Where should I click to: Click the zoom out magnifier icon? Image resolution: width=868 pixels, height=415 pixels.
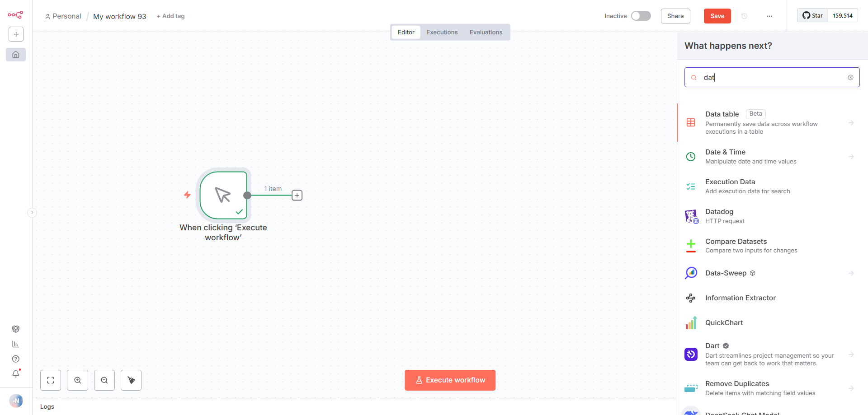[104, 380]
